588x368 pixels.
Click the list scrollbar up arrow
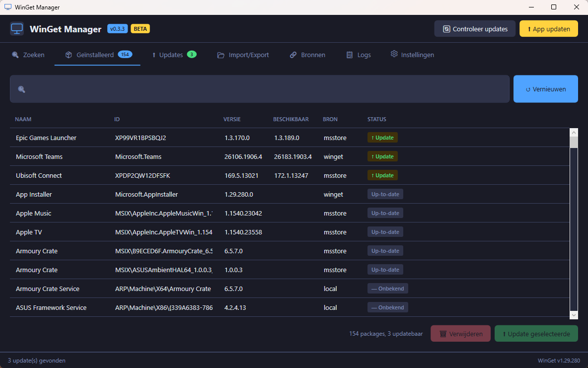click(x=574, y=133)
